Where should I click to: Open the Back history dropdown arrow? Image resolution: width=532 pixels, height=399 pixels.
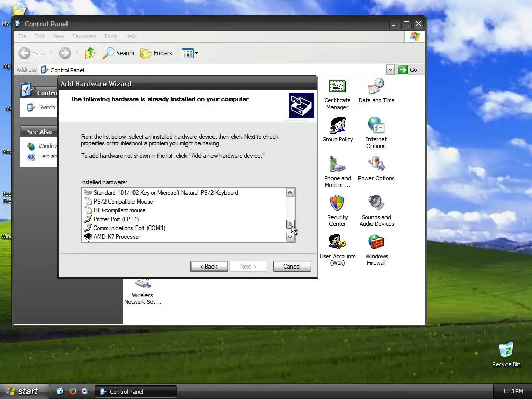[51, 53]
